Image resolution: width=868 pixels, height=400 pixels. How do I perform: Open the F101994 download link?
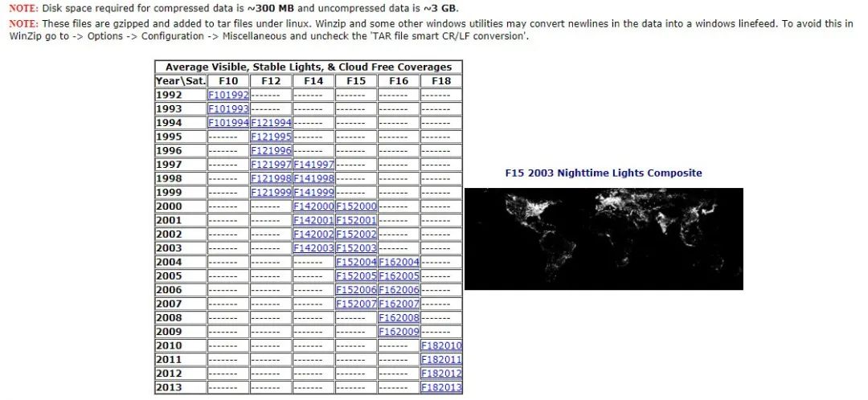[228, 122]
